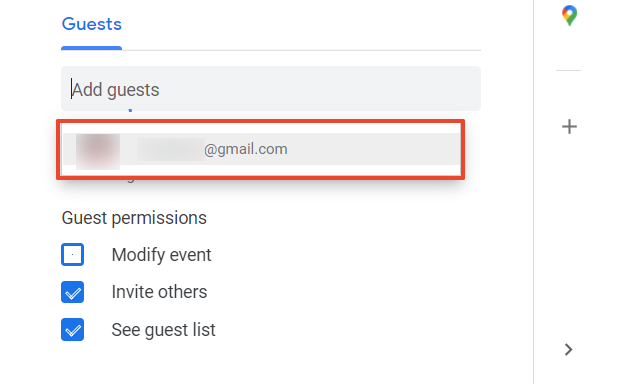Image resolution: width=624 pixels, height=386 pixels.
Task: Uncheck the Invite others checkbox
Action: (x=72, y=292)
